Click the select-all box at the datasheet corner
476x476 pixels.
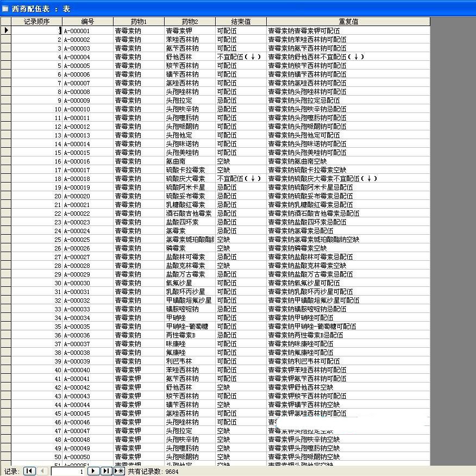tap(7, 21)
